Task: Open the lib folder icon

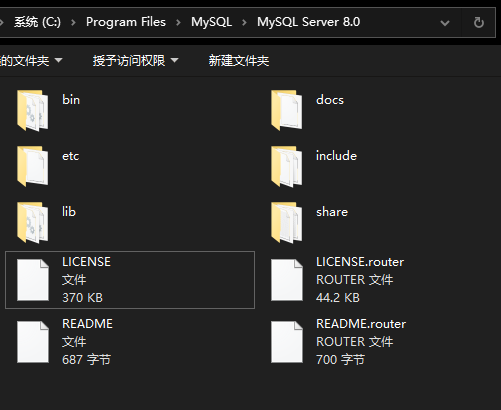Action: (x=33, y=222)
